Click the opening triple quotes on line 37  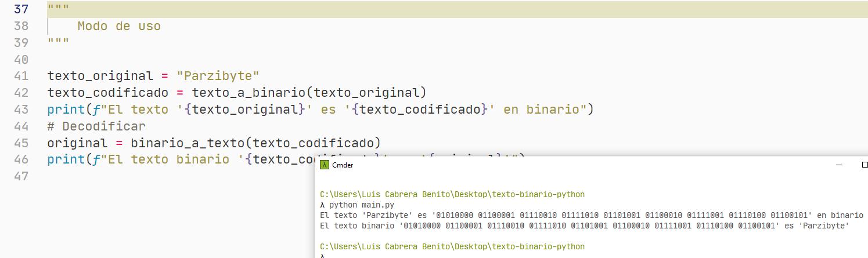point(59,8)
